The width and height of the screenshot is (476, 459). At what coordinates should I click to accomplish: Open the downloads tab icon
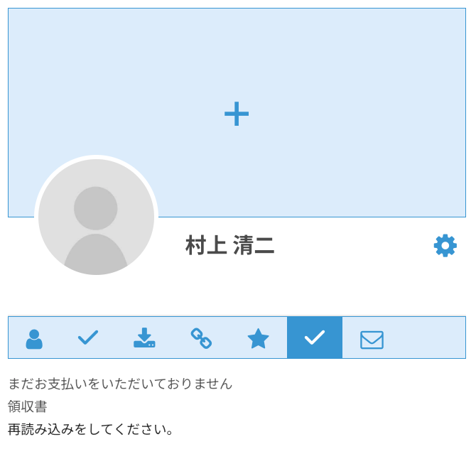(144, 337)
